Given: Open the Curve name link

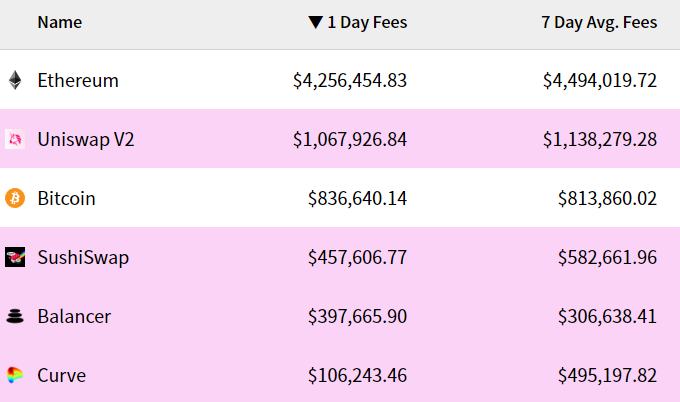Looking at the screenshot, I should tap(61, 375).
